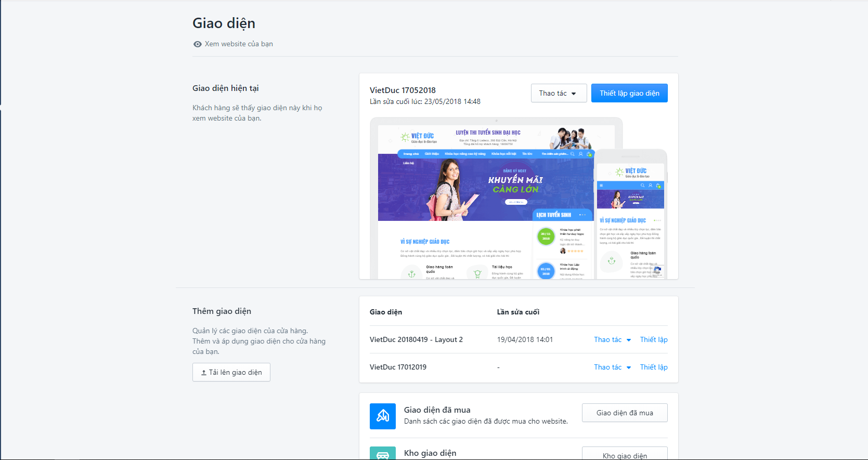This screenshot has width=868, height=460.
Task: Open the Kho giao diện button
Action: [x=625, y=453]
